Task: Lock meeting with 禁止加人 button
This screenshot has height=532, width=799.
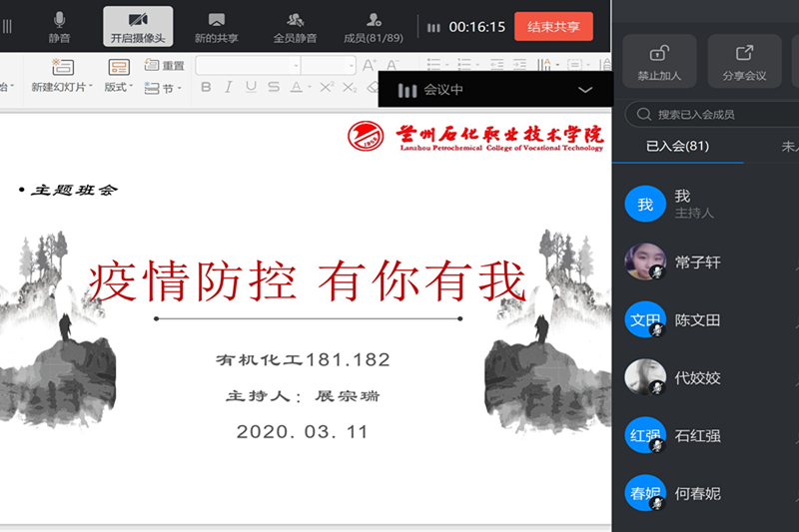Action: point(659,61)
